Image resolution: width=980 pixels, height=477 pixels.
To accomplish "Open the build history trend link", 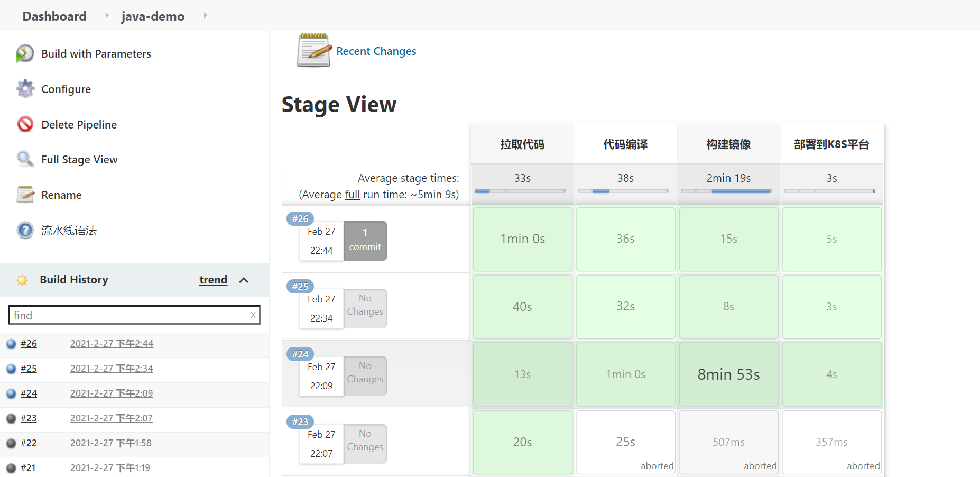I will pyautogui.click(x=213, y=280).
